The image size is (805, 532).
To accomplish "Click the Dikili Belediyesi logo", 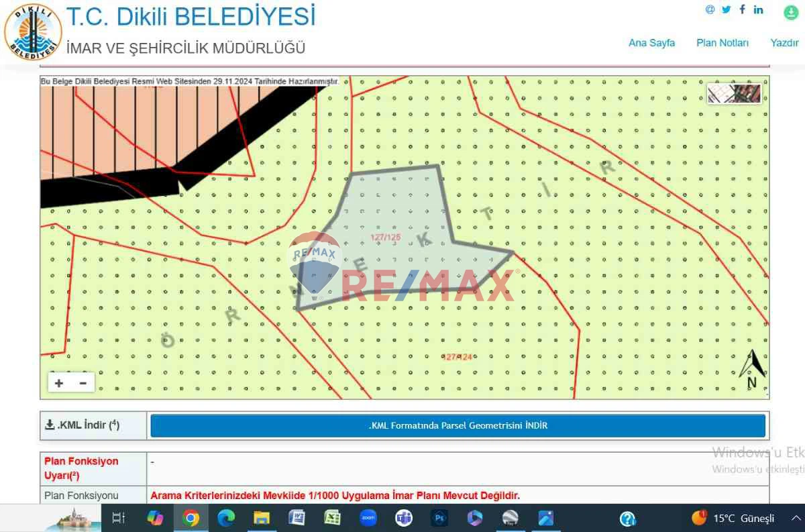I will click(x=33, y=32).
